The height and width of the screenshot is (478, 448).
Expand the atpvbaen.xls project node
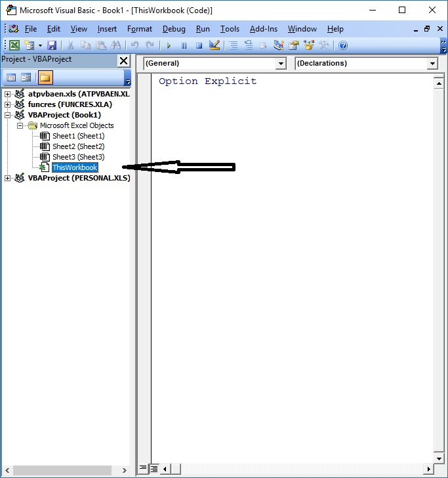[8, 94]
